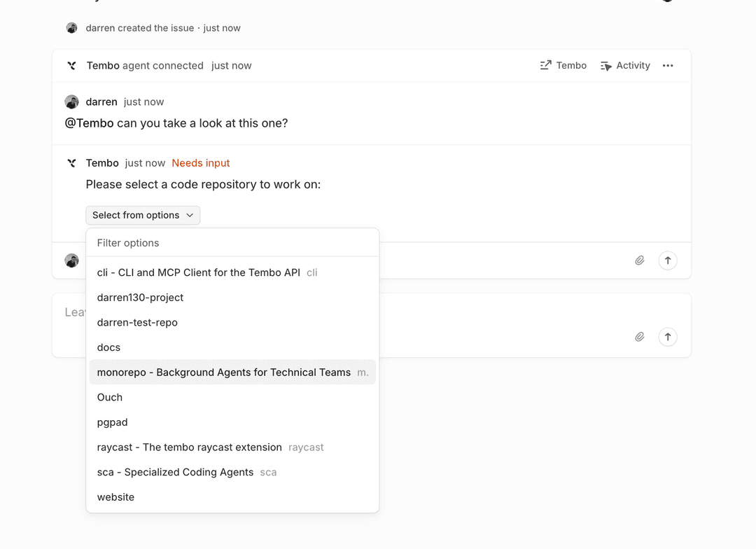Viewport: 756px width, 549px height.
Task: Select monorepo - Background Agents option
Action: click(x=224, y=373)
